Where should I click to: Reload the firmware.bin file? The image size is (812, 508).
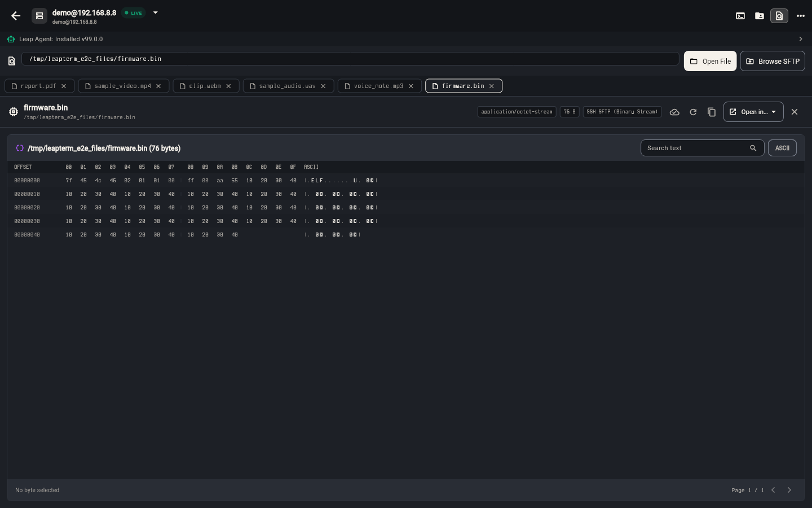coord(693,112)
